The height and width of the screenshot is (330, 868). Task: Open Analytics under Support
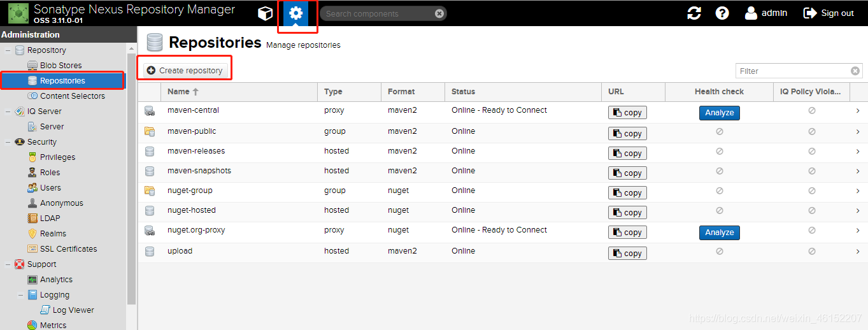[x=56, y=279]
